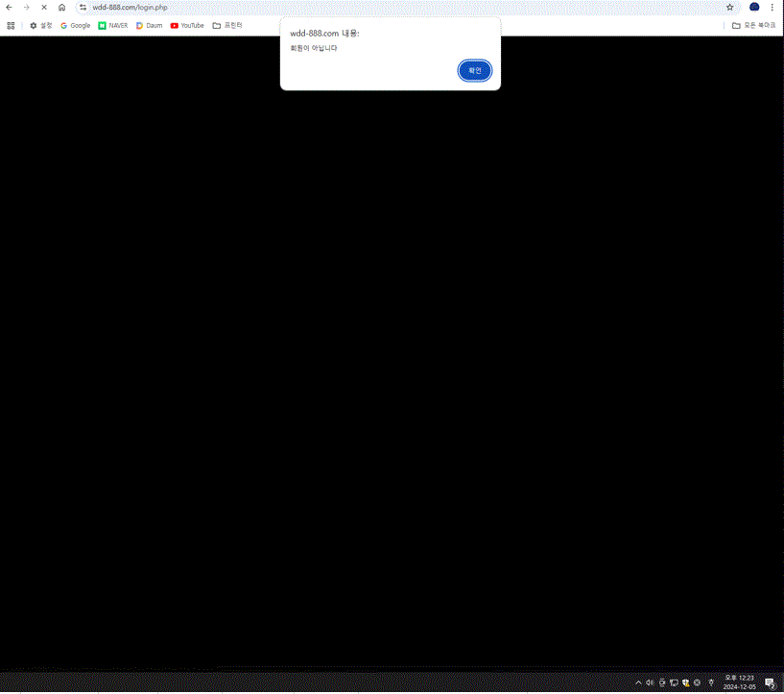The width and height of the screenshot is (784, 694).
Task: Open the YouTube bookmark
Action: (x=187, y=26)
